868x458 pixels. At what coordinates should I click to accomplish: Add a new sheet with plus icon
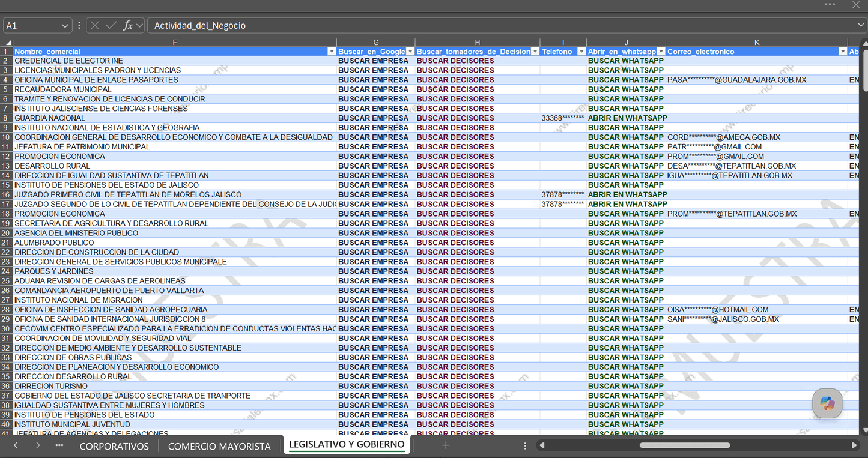[446, 445]
